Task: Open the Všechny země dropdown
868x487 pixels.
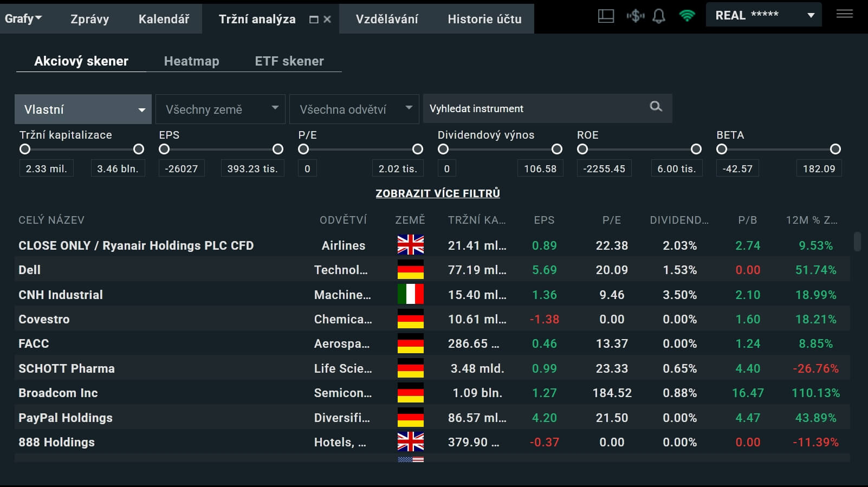Action: (x=220, y=109)
